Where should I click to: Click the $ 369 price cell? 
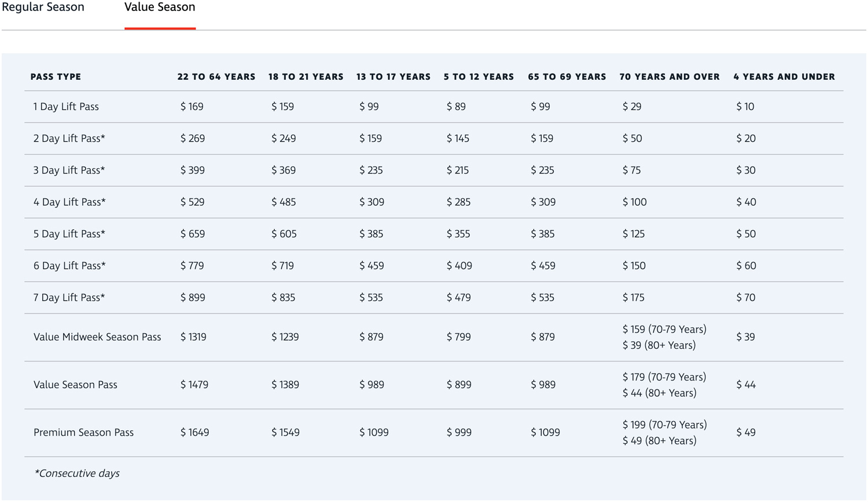(284, 171)
